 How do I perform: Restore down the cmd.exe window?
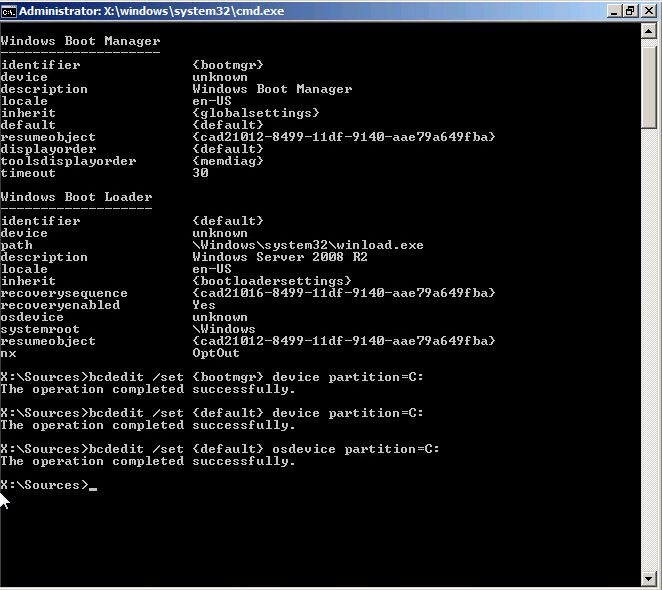(x=630, y=11)
